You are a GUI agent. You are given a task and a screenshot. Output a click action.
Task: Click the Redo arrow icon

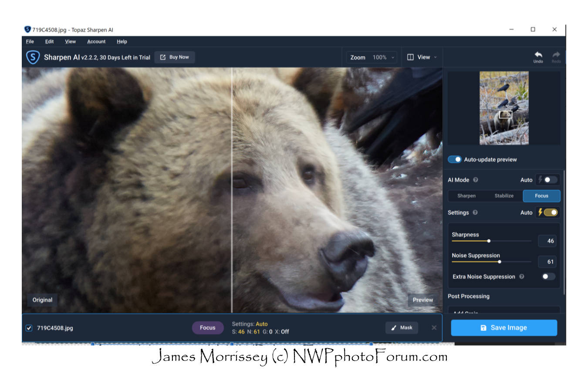point(556,54)
